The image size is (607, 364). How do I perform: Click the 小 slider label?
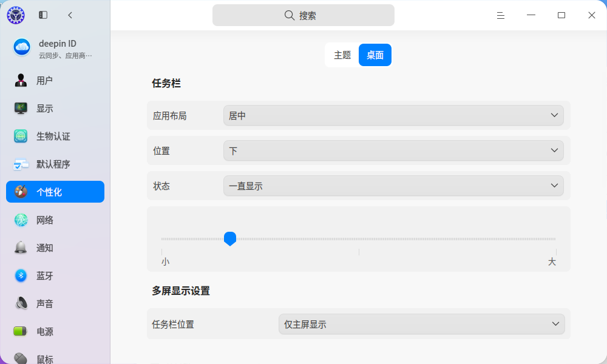(x=165, y=262)
